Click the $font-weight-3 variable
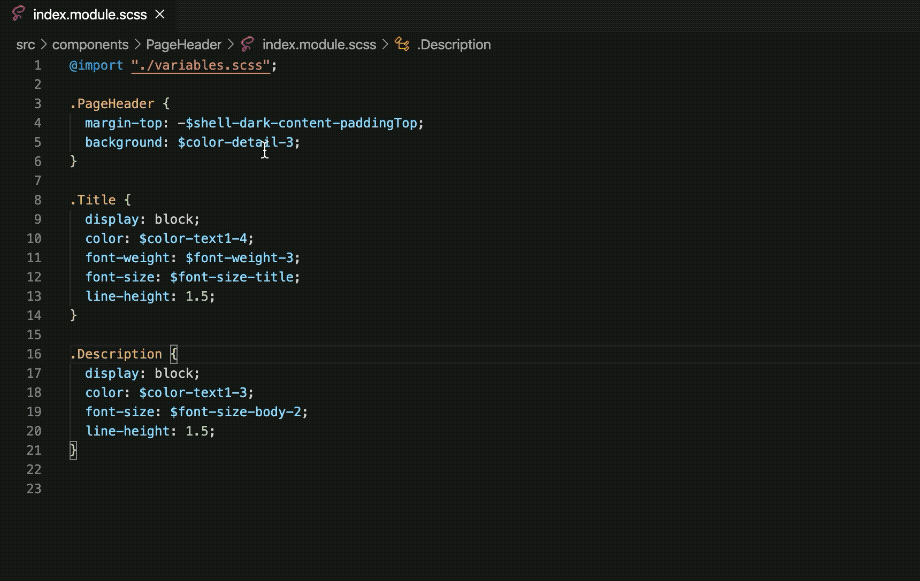The width and height of the screenshot is (920, 581). click(239, 258)
